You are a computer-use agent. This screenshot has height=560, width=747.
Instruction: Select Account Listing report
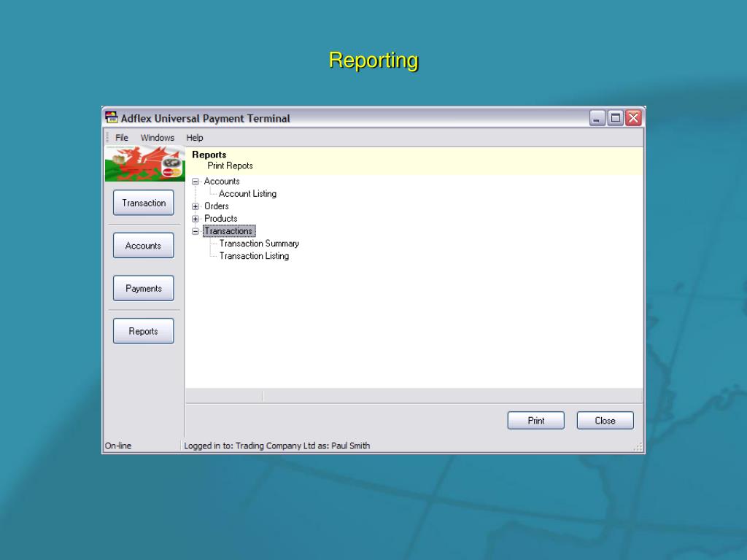click(248, 194)
